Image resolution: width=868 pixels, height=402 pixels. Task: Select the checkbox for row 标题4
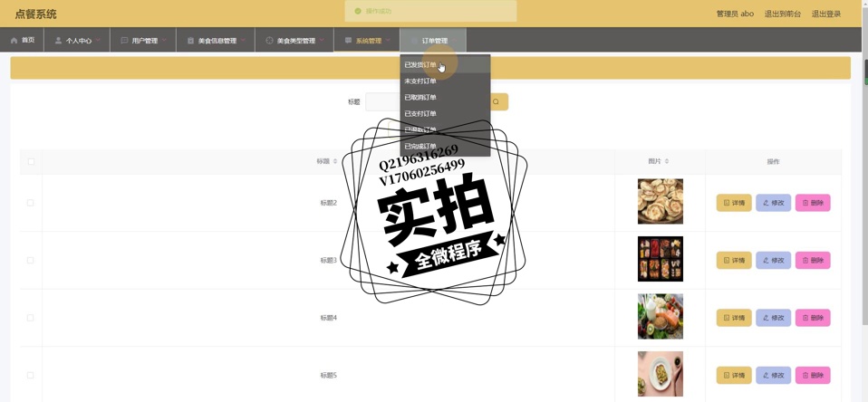(x=31, y=318)
